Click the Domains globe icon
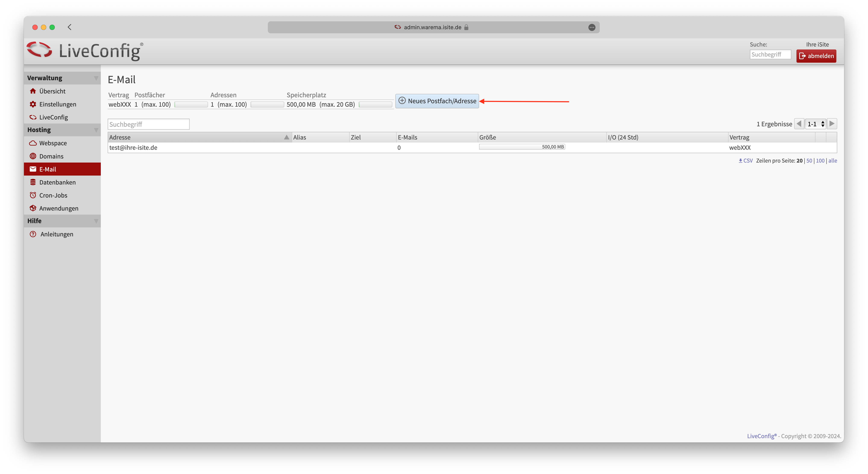 [33, 156]
